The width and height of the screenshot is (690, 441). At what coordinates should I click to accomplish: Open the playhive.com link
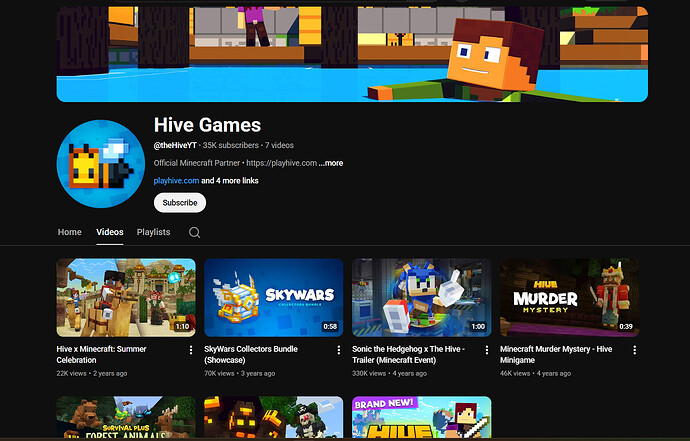pyautogui.click(x=176, y=181)
